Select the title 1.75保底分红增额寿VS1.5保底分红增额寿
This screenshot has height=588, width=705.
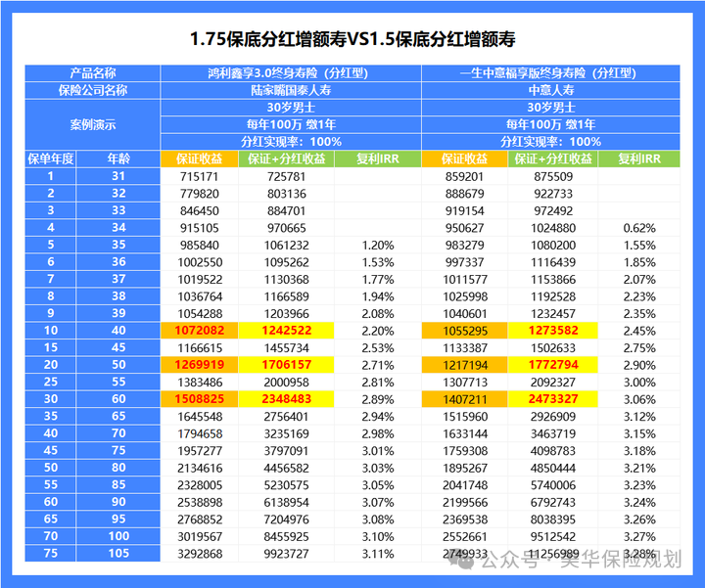tap(352, 39)
